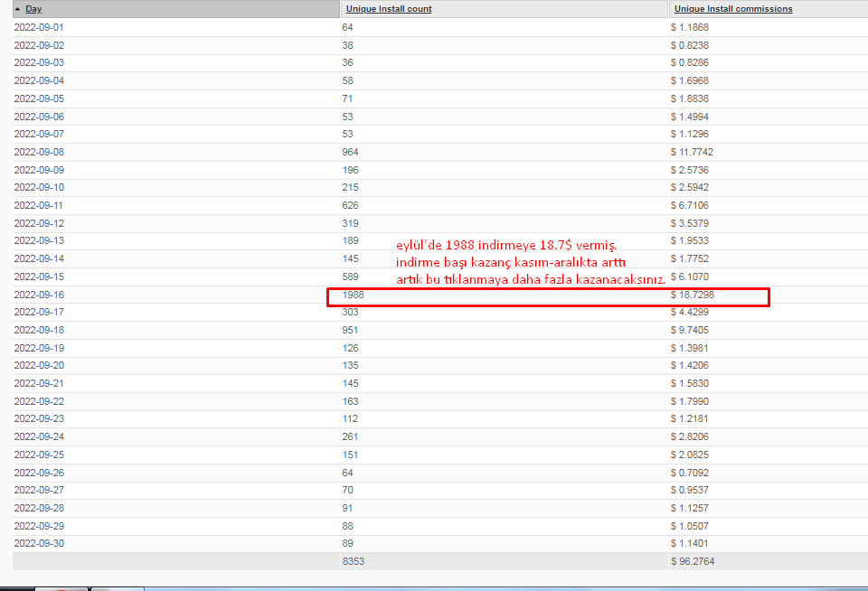The width and height of the screenshot is (868, 591).
Task: Toggle the ascending sort arrow beside Day
Action: pos(18,9)
